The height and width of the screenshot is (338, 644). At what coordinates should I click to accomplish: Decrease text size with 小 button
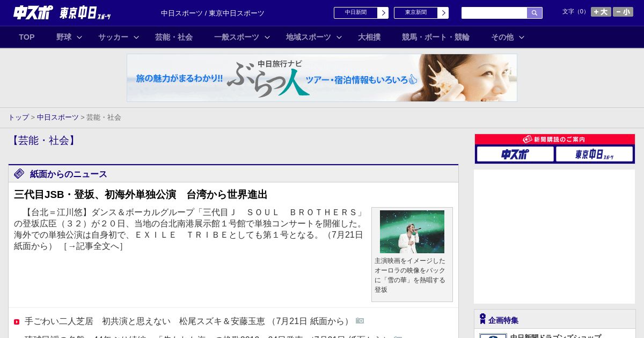click(x=623, y=12)
